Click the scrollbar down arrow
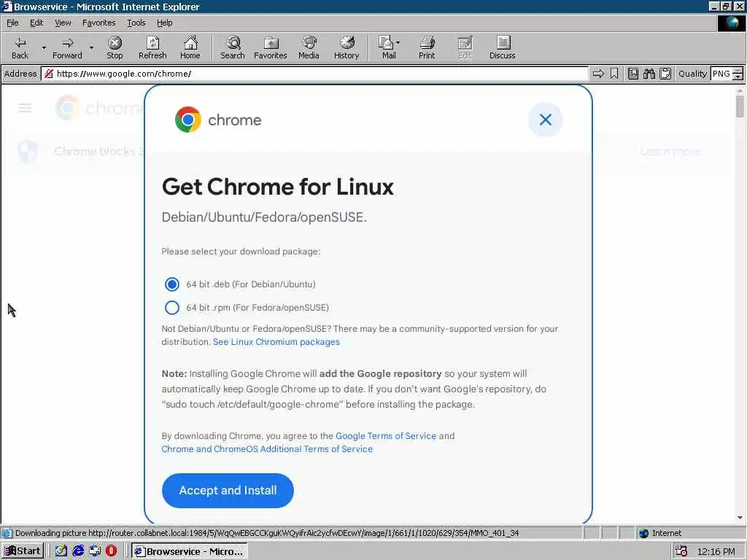Screen dimensions: 747x560 [x=740, y=518]
